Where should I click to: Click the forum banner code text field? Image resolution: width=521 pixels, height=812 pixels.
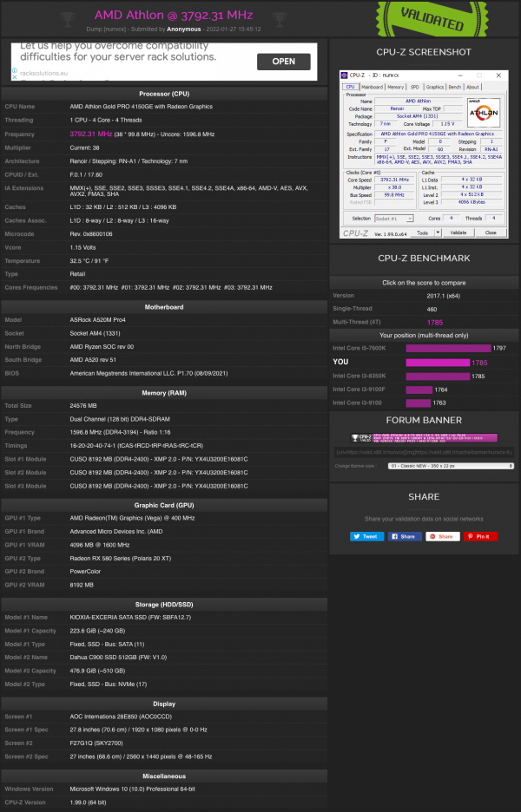425,451
